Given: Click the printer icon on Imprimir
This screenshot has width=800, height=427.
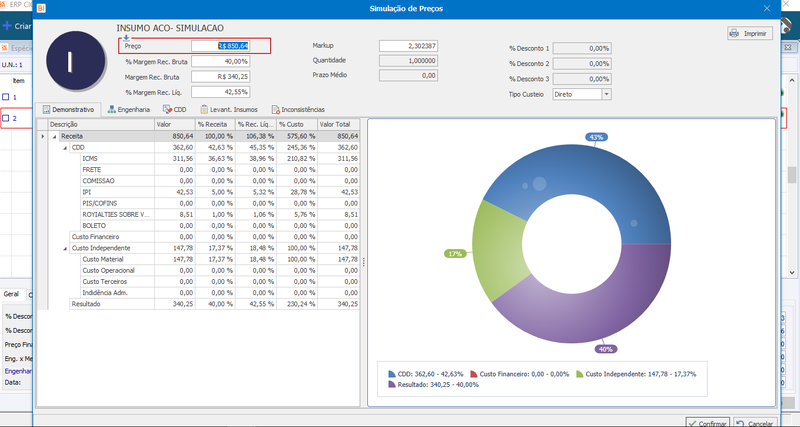Looking at the screenshot, I should (x=734, y=33).
